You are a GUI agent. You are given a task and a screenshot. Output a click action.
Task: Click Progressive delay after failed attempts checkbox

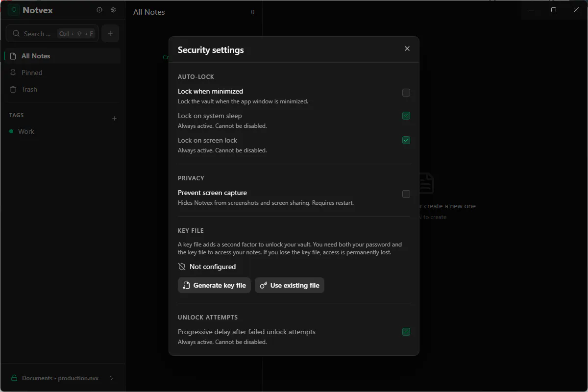coord(406,332)
